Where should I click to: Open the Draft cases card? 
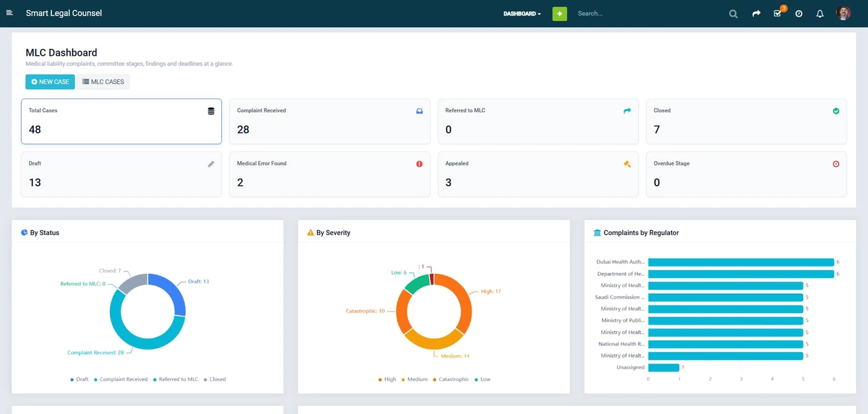pos(122,175)
